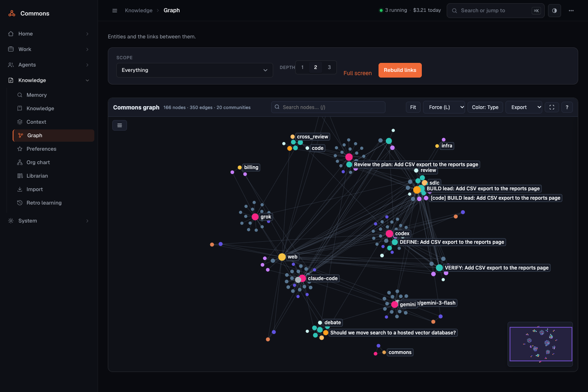Open graph help question mark button
The width and height of the screenshot is (588, 392).
pos(567,107)
